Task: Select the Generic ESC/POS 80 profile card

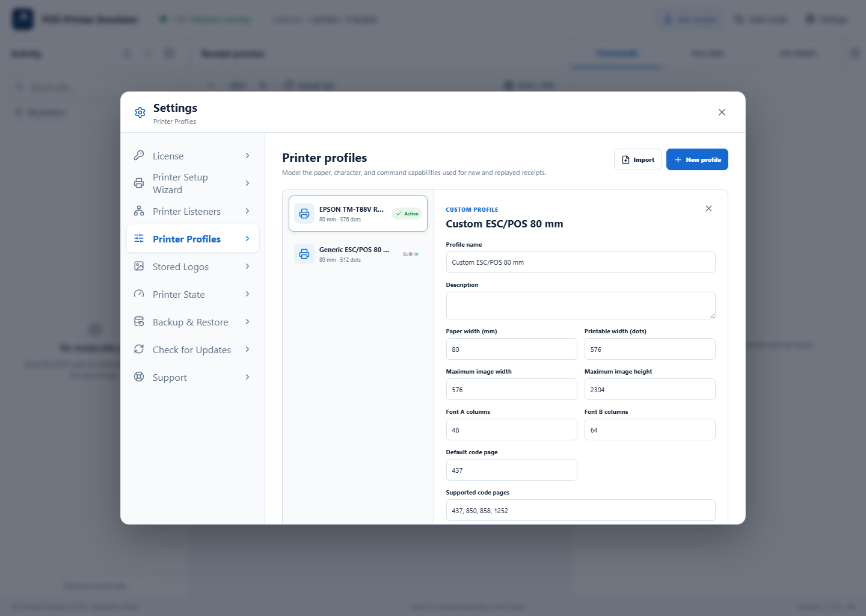Action: (x=358, y=254)
